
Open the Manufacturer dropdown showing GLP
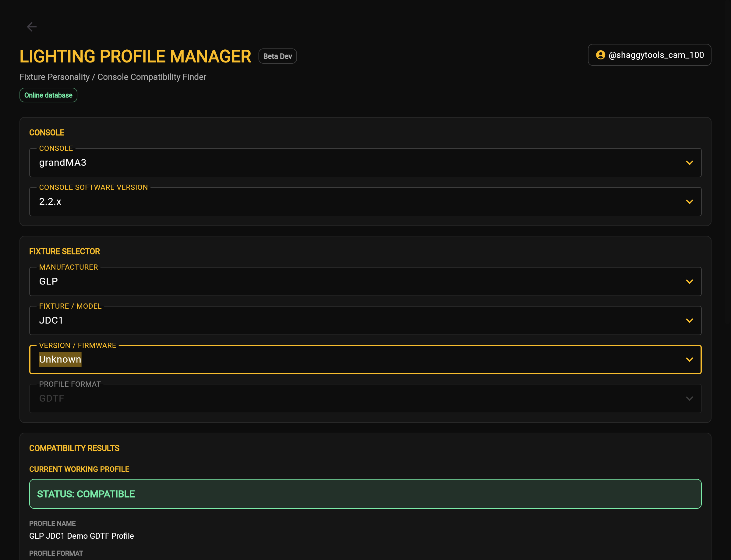point(365,282)
